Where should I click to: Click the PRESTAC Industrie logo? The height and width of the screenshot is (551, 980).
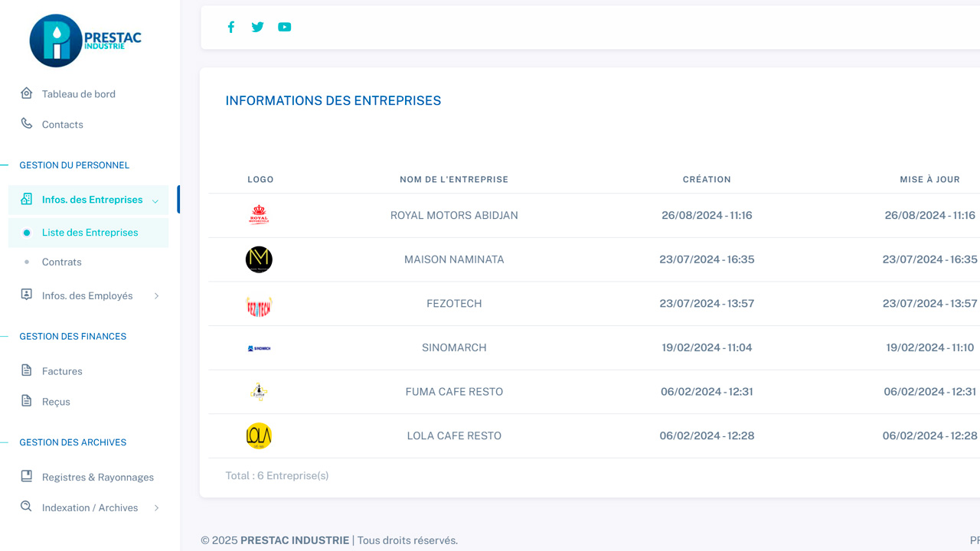click(x=85, y=41)
